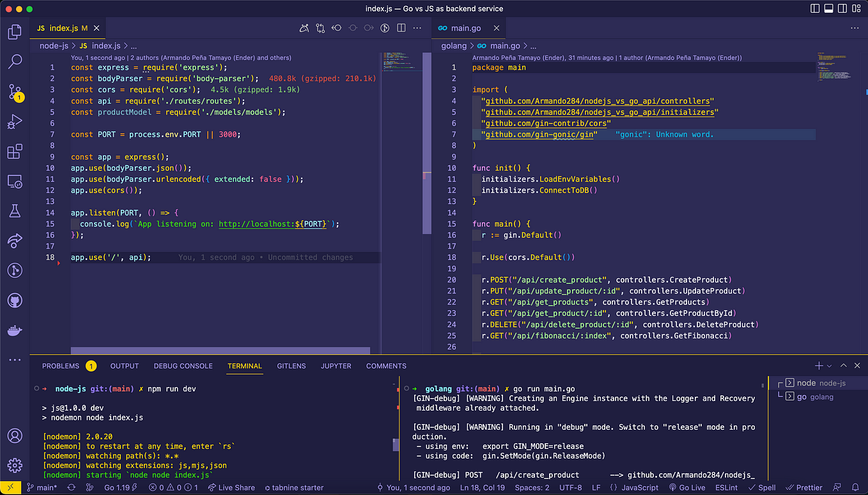Switch to the index.js editor tab

(x=68, y=28)
